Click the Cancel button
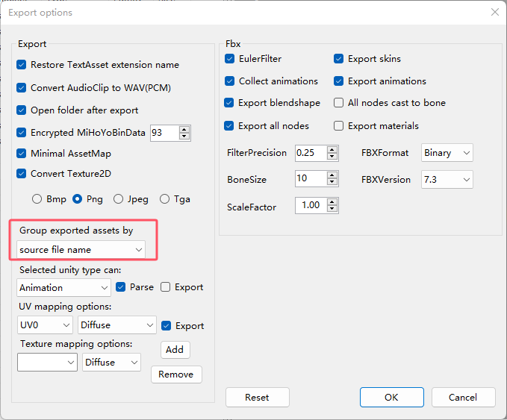The height and width of the screenshot is (420, 507). pyautogui.click(x=464, y=398)
